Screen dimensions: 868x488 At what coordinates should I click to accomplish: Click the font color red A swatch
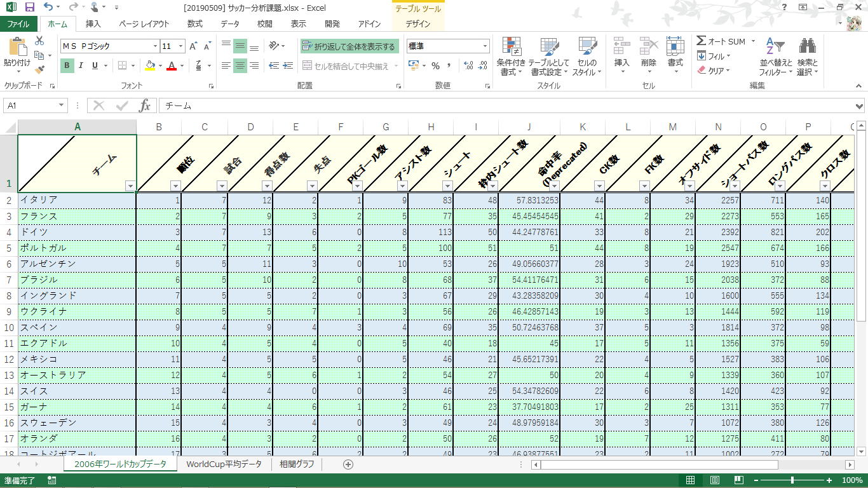point(170,65)
